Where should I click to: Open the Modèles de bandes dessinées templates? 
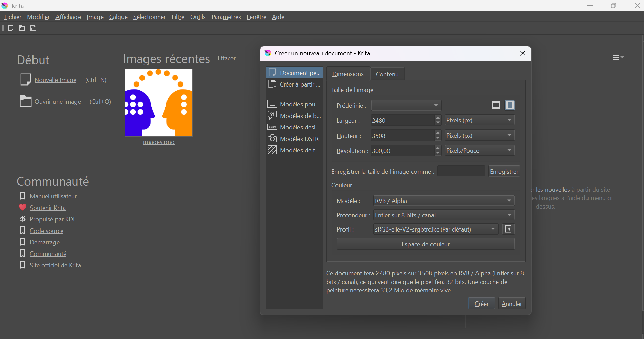[x=294, y=116]
